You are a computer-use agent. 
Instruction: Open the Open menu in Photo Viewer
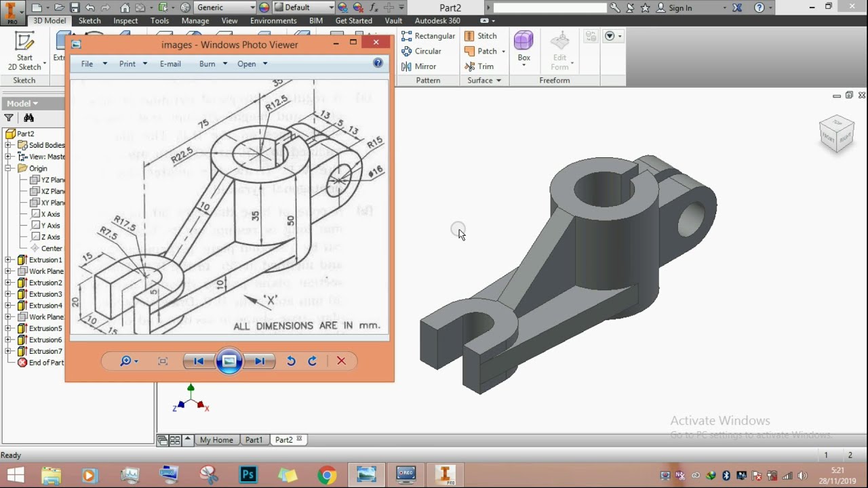(252, 64)
